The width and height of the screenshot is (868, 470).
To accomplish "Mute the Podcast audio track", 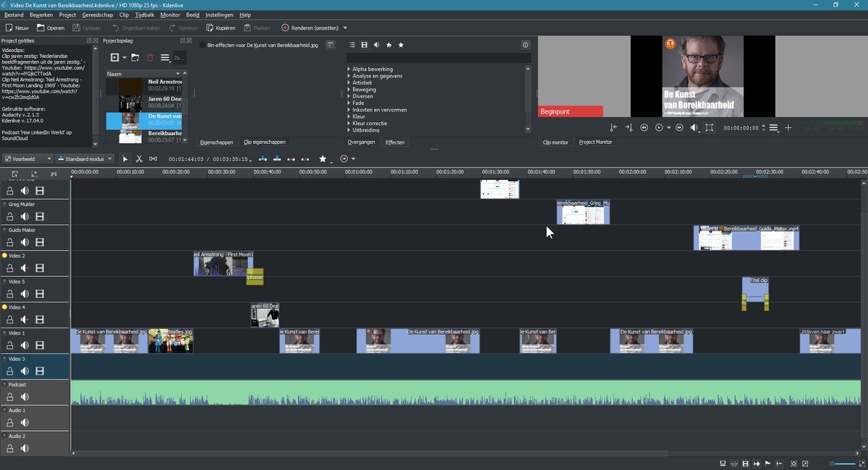I will [x=25, y=397].
